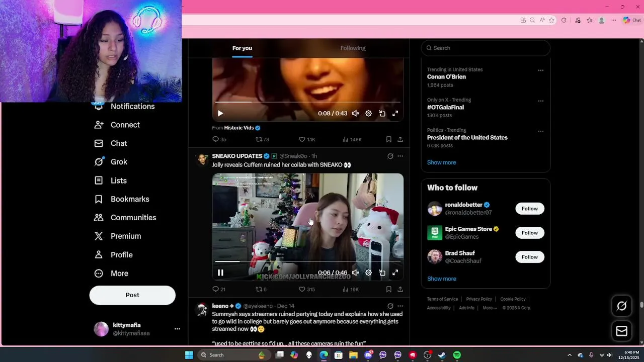This screenshot has width=644, height=362.
Task: Open options for Conan O'Brien trend
Action: (x=541, y=70)
